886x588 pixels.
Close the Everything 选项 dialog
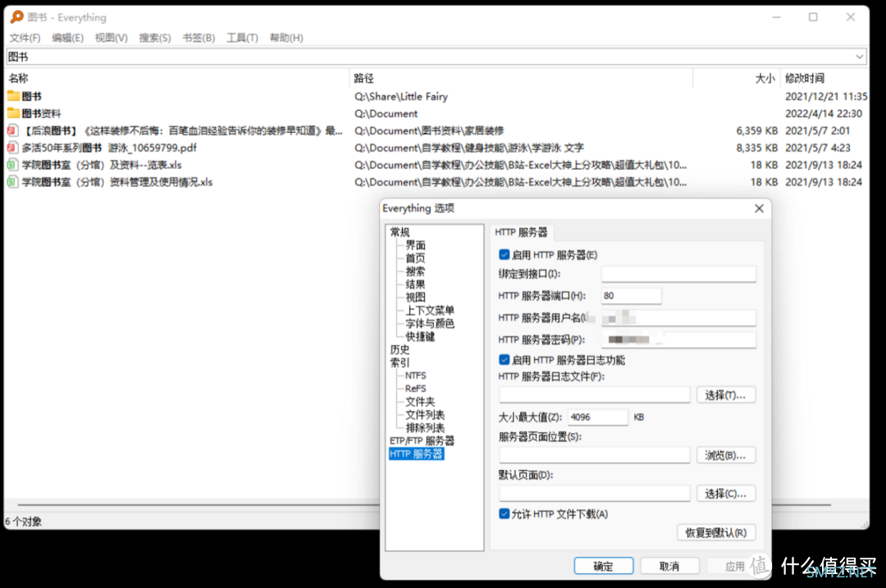[759, 208]
